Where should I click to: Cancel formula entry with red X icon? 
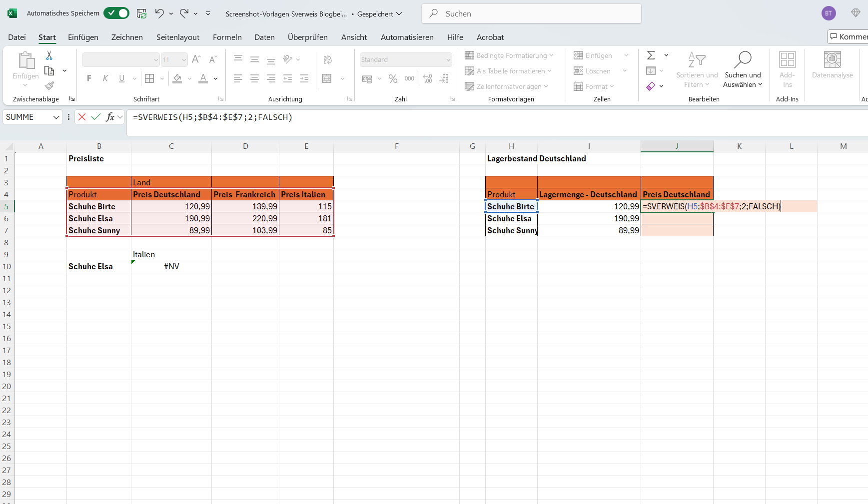(81, 117)
